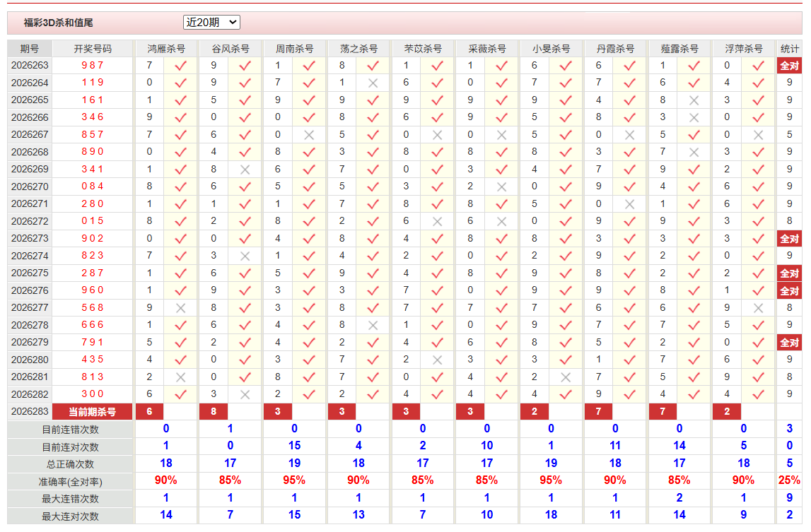Screen dimensions: 811x532
Task: Click the red checkmark in row 2026273 浮萍杀号
Action: [758, 239]
